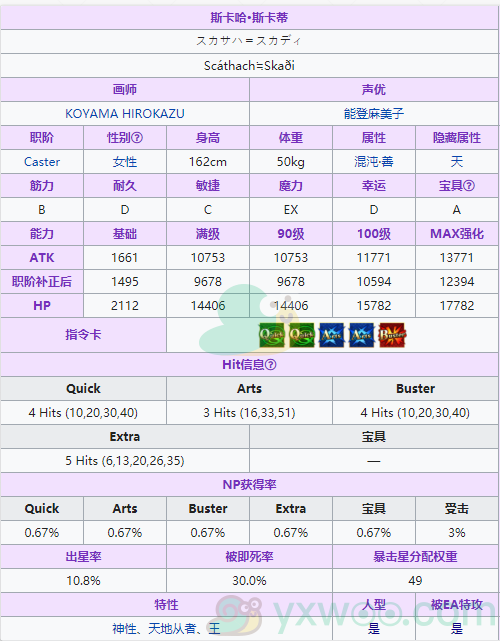Screen dimensions: 500x641
Task: Click the second green Quick command card
Action: 302,335
